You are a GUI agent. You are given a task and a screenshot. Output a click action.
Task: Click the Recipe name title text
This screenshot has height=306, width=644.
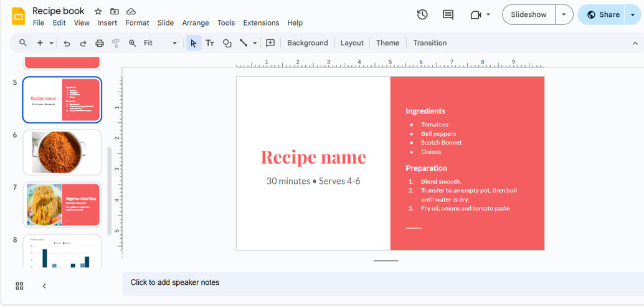click(313, 157)
